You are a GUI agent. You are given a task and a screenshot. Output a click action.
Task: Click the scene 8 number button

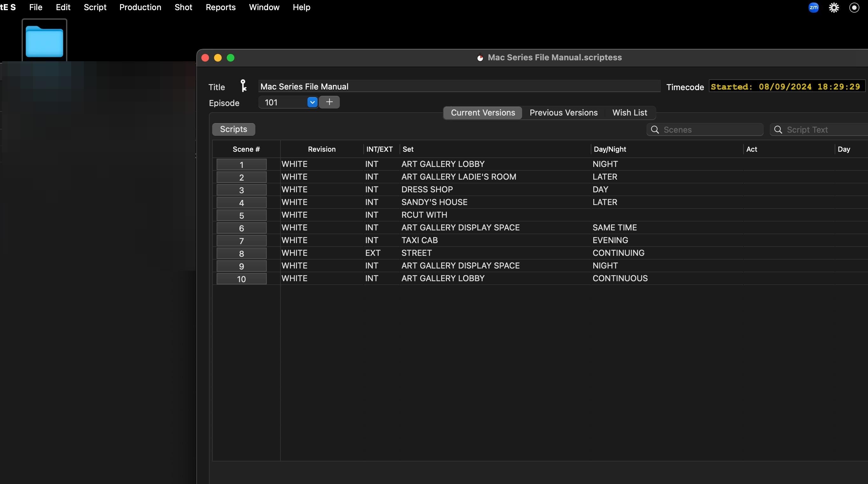pyautogui.click(x=241, y=253)
